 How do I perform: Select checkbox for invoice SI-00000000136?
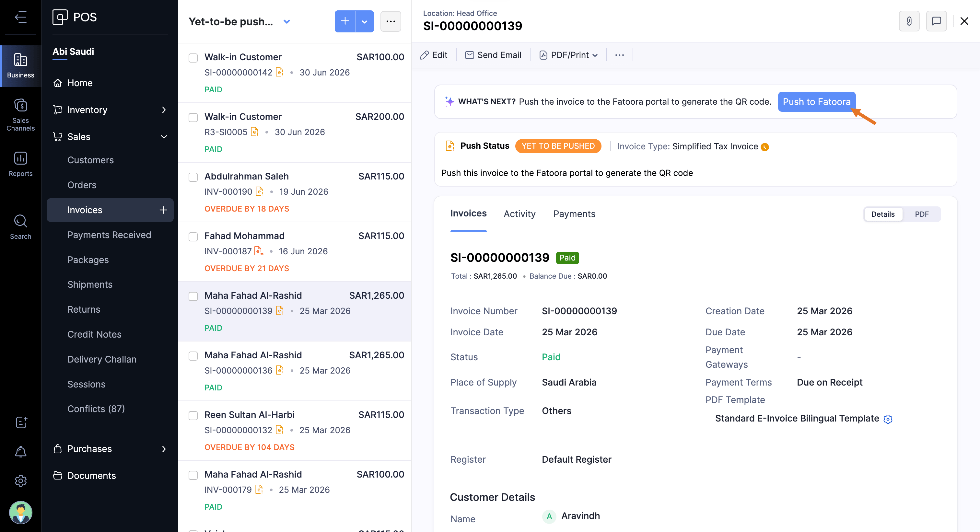pos(193,356)
